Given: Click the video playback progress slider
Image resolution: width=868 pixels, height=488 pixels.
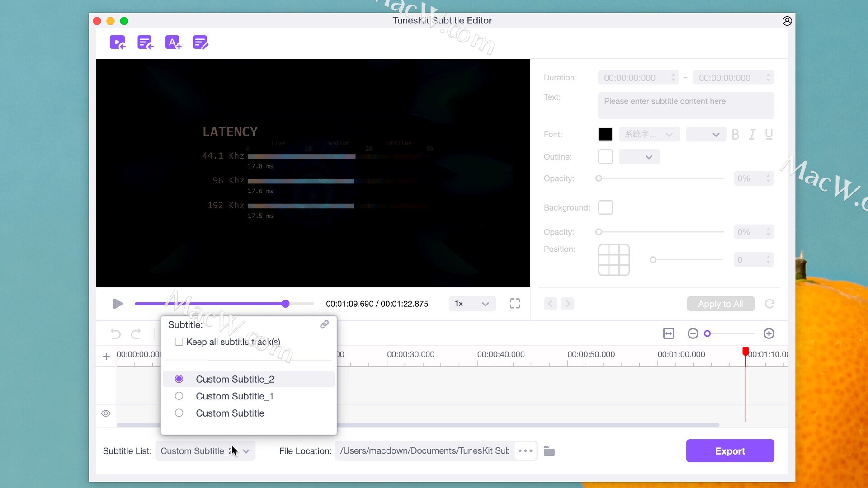Looking at the screenshot, I should tap(224, 304).
